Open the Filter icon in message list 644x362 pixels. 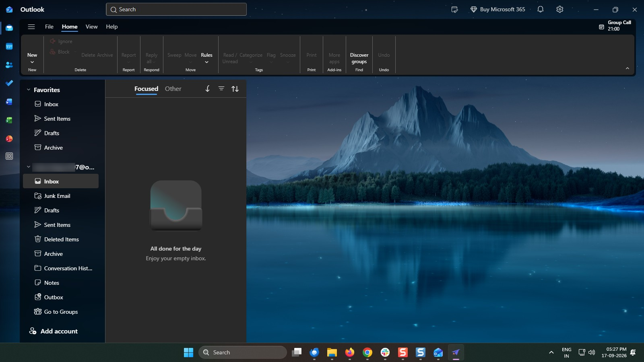coord(221,88)
